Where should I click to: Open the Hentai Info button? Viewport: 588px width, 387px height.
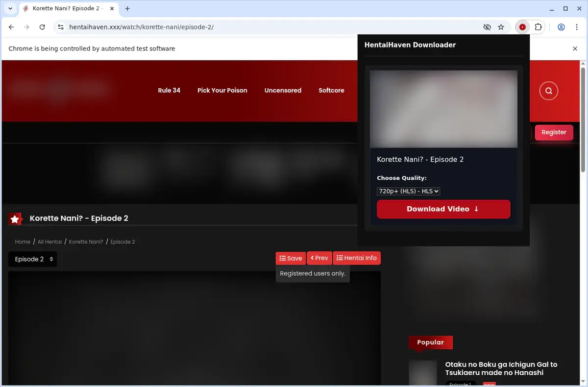[357, 258]
